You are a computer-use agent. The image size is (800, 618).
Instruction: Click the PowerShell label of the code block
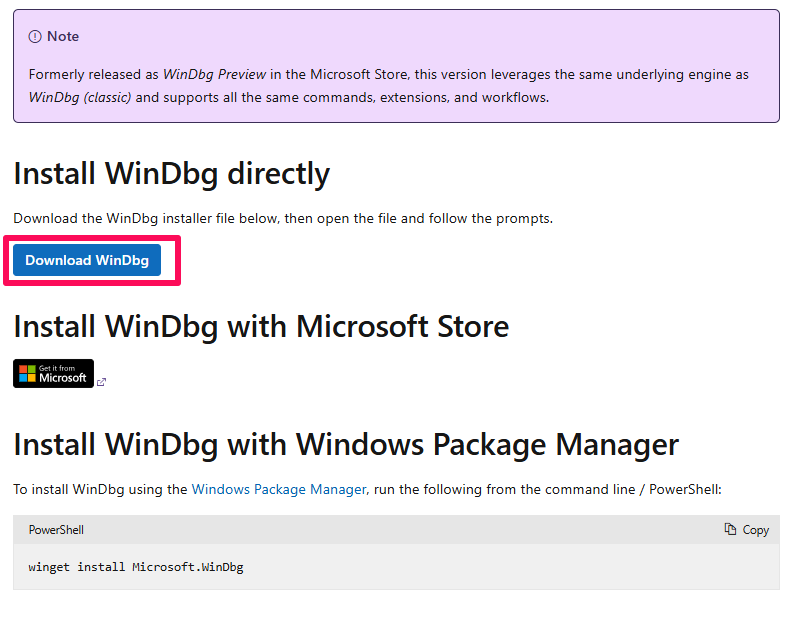coord(56,530)
